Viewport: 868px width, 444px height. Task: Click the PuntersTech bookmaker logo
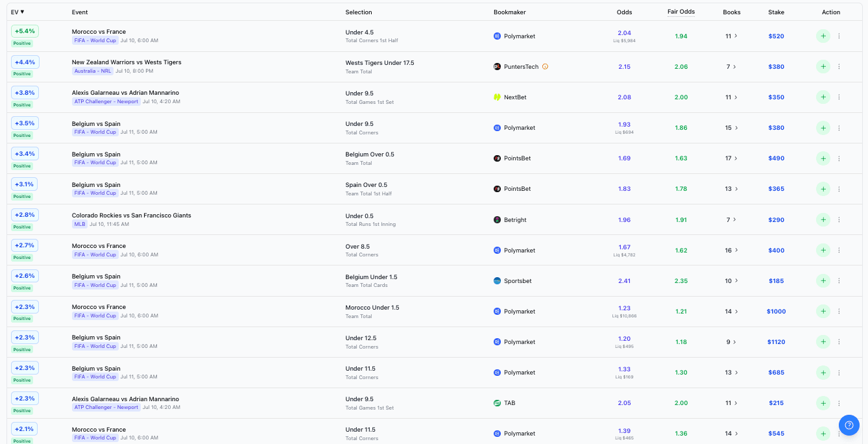(x=497, y=67)
